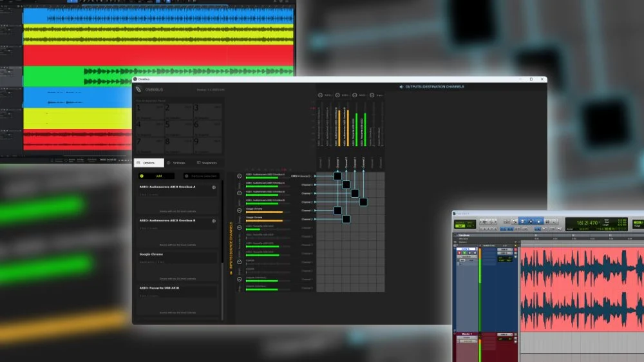Collapse ASIO Omnibus A input source group
The height and width of the screenshot is (362, 644).
point(240,176)
